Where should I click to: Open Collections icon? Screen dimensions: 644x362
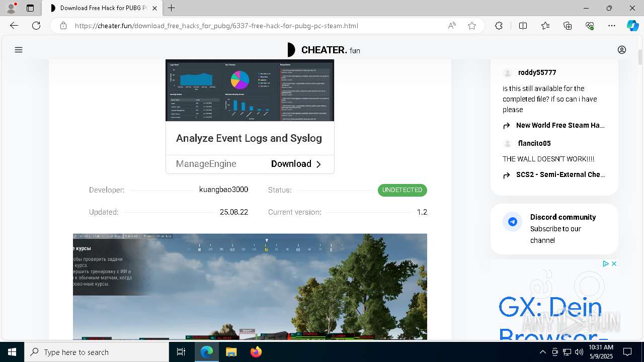tap(568, 26)
